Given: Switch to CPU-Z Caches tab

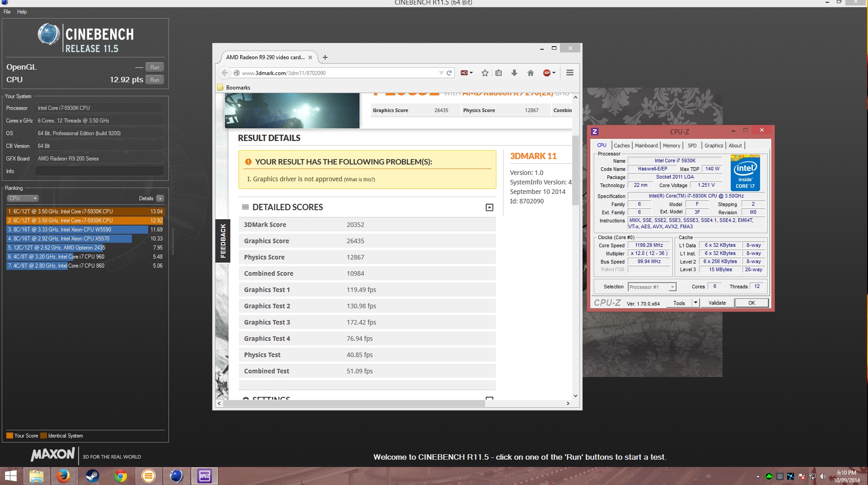Looking at the screenshot, I should coord(621,146).
